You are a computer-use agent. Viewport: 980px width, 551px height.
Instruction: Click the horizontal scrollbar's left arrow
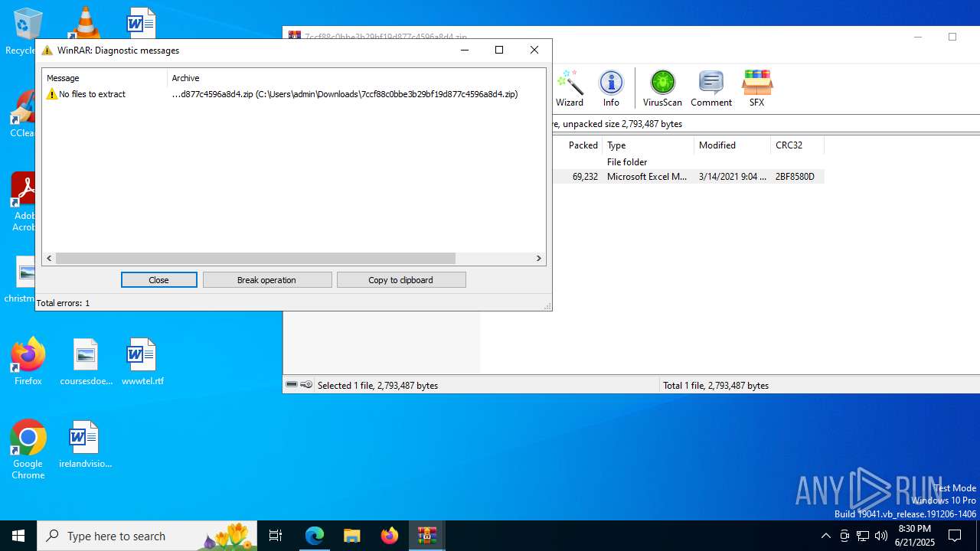pyautogui.click(x=49, y=259)
